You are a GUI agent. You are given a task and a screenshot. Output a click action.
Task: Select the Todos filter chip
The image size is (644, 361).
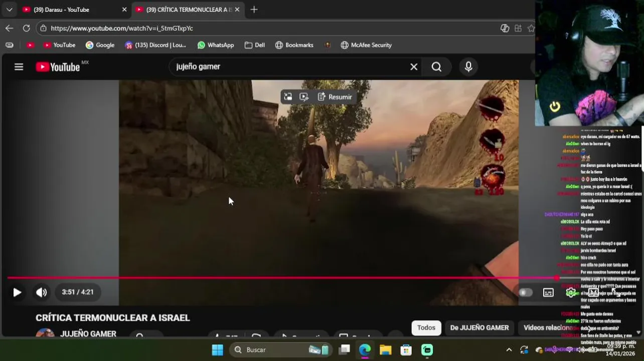[x=426, y=327]
